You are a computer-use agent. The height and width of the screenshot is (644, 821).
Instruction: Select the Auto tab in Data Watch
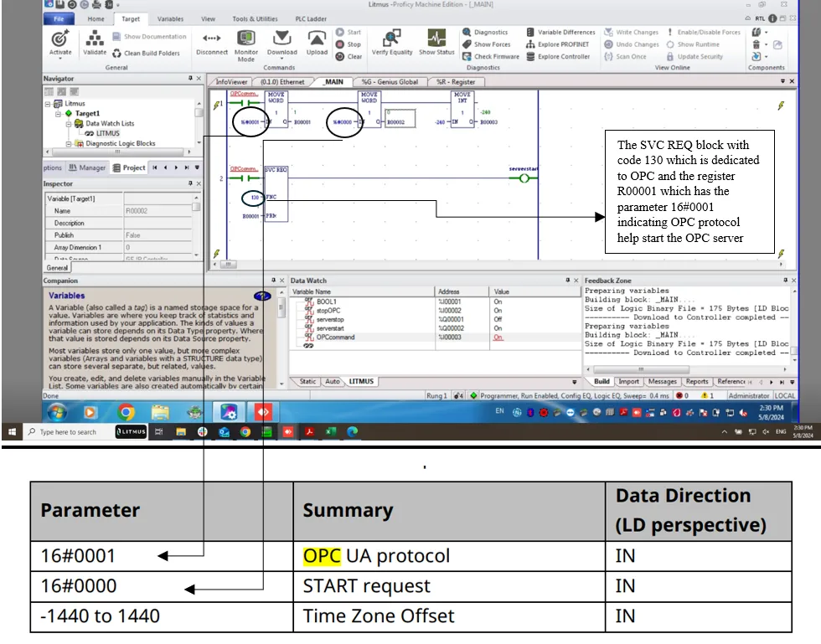332,381
